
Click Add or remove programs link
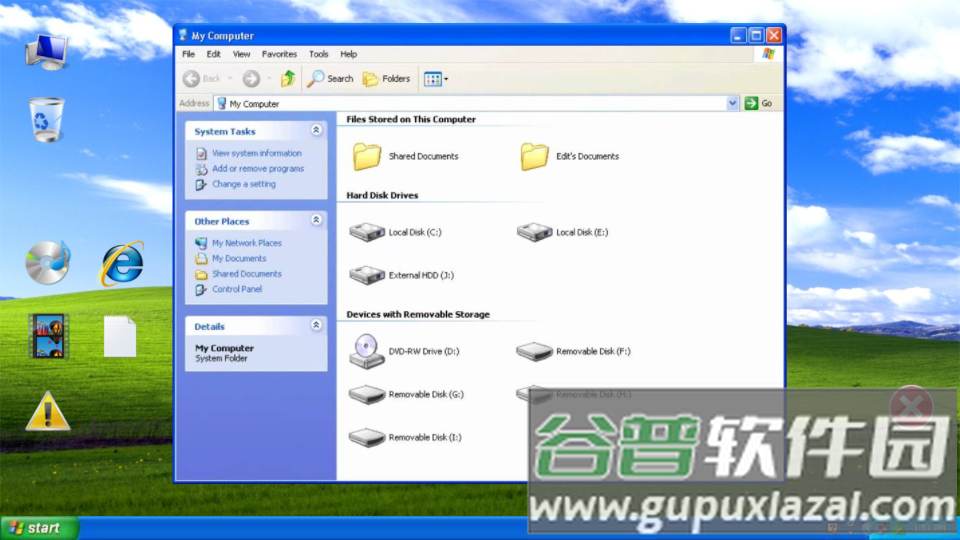point(257,169)
